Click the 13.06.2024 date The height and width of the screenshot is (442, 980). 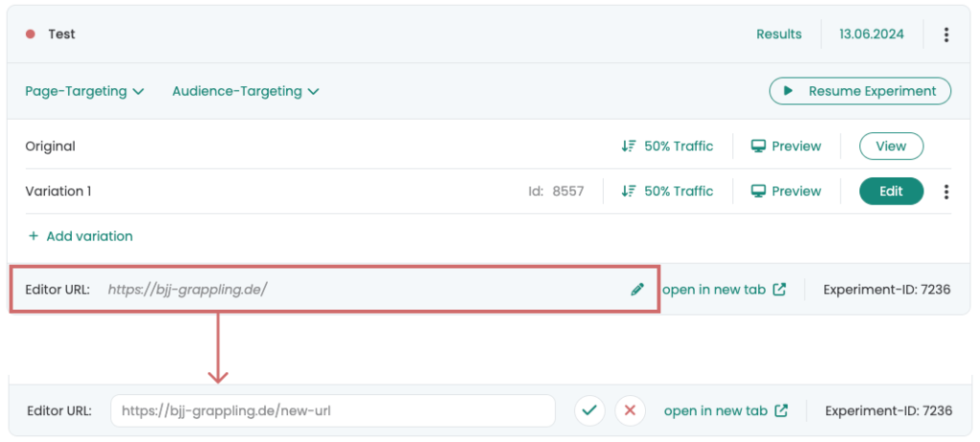coord(871,34)
